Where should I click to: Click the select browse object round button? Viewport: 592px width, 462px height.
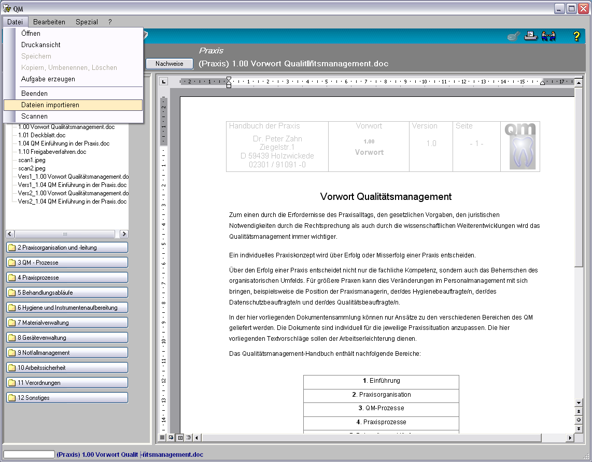coord(578,420)
